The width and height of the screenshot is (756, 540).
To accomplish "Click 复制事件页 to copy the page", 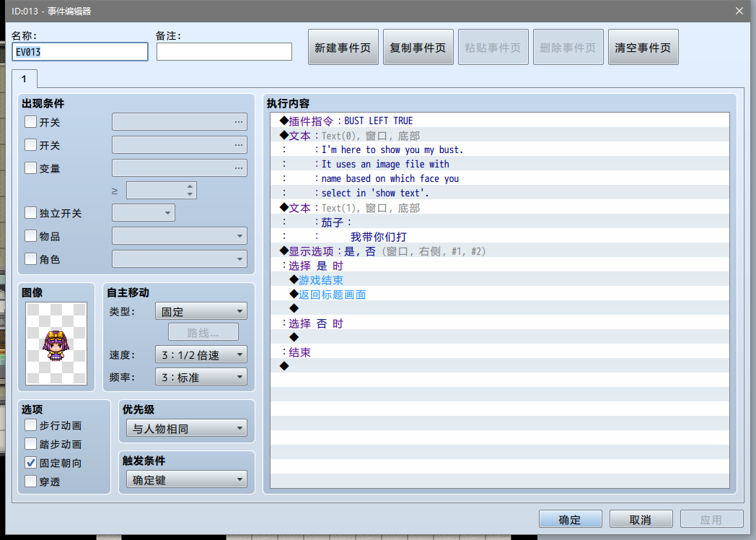I will click(418, 48).
